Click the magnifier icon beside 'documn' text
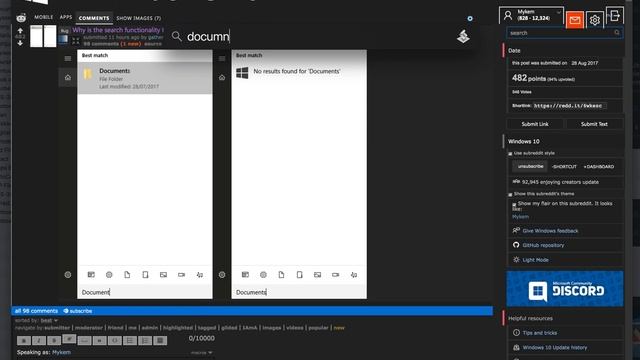 (x=176, y=36)
